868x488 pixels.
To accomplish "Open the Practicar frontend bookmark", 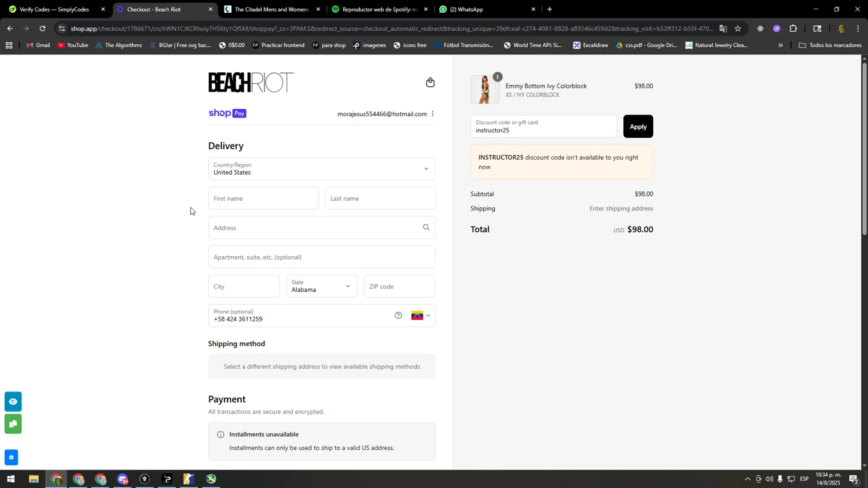I will [x=278, y=45].
